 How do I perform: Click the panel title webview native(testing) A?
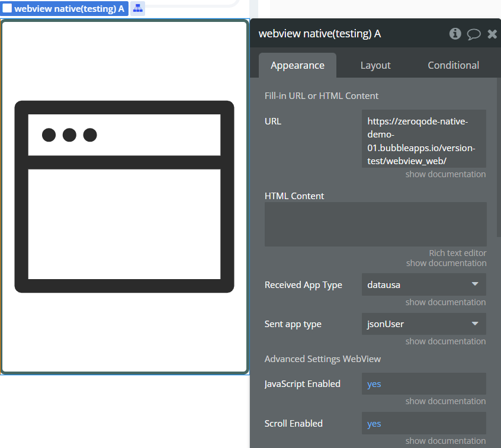click(320, 34)
